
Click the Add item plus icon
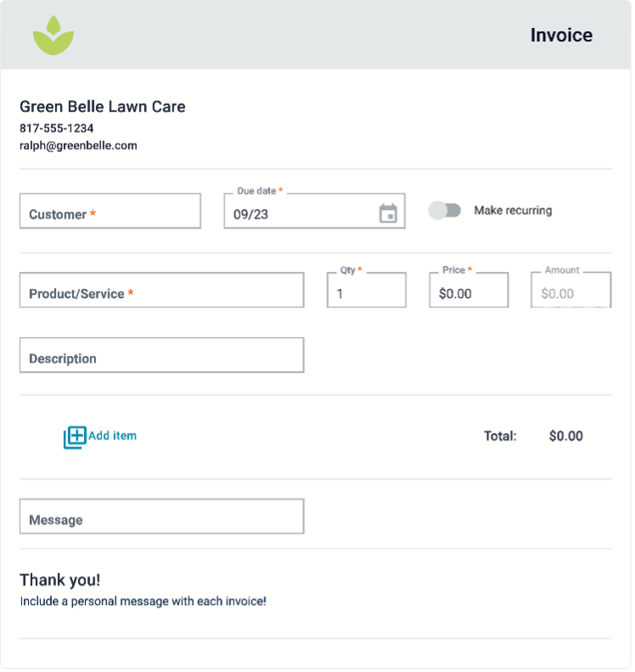click(x=75, y=439)
